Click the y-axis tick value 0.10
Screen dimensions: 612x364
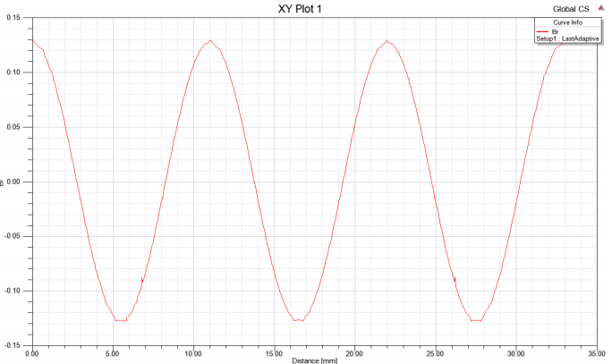click(x=13, y=72)
